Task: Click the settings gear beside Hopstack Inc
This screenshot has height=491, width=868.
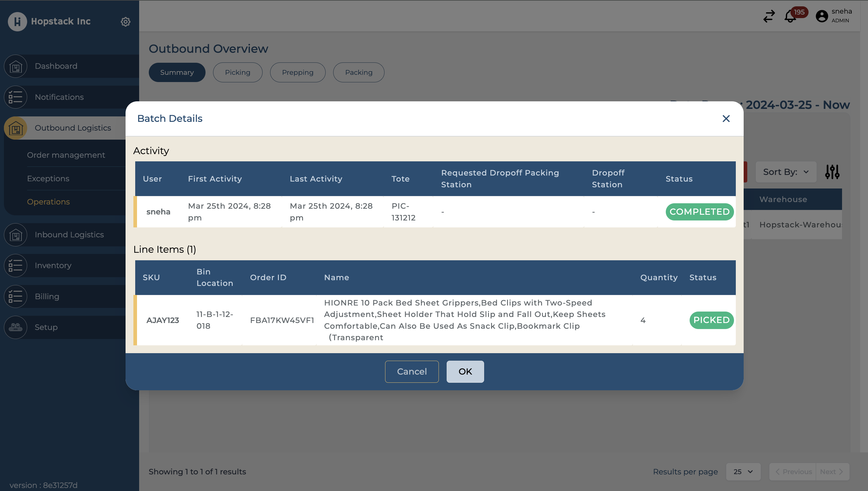Action: [x=125, y=22]
